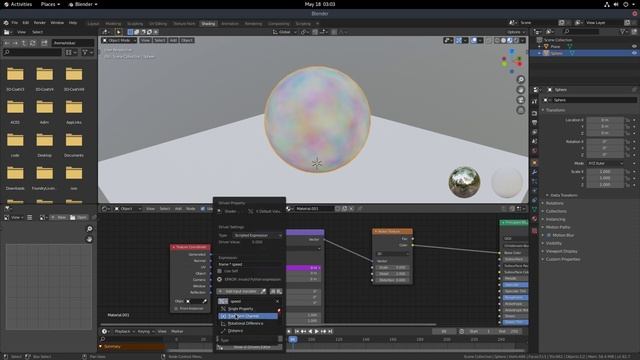Select the Documents folder

point(74,144)
